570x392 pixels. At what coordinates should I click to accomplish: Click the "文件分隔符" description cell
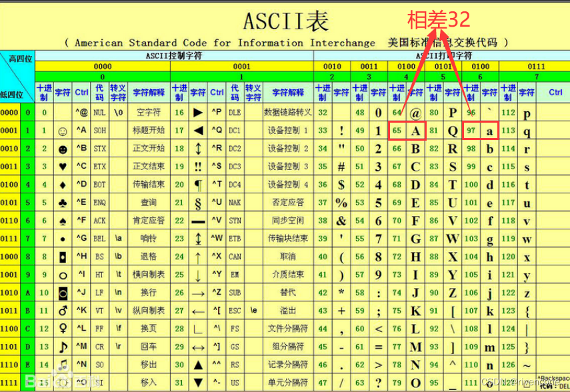tap(288, 329)
